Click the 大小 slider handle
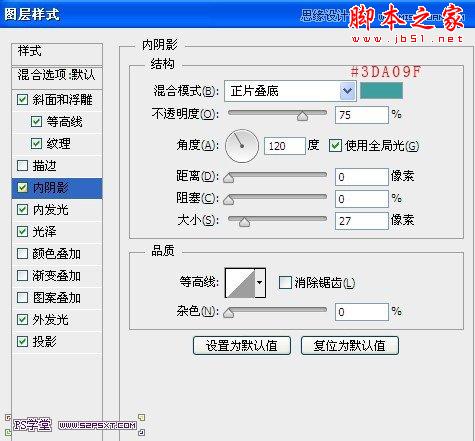475x441 pixels. point(244,222)
